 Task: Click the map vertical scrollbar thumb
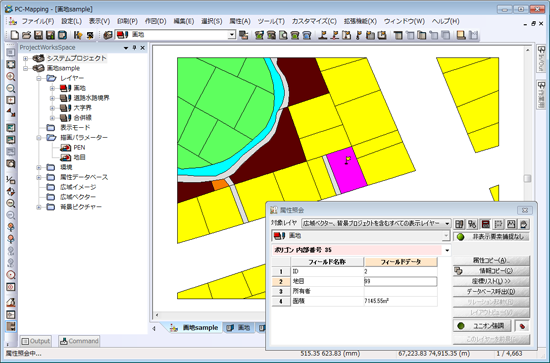coord(527,179)
